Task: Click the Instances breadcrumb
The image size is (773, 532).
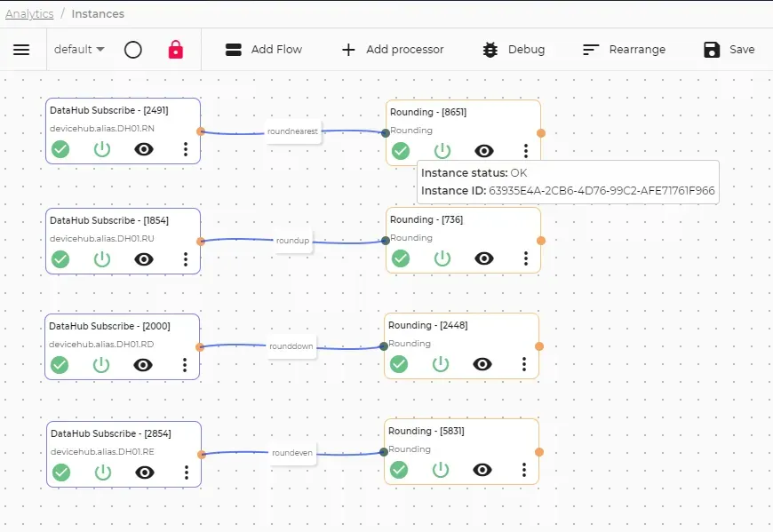Action: pos(98,14)
